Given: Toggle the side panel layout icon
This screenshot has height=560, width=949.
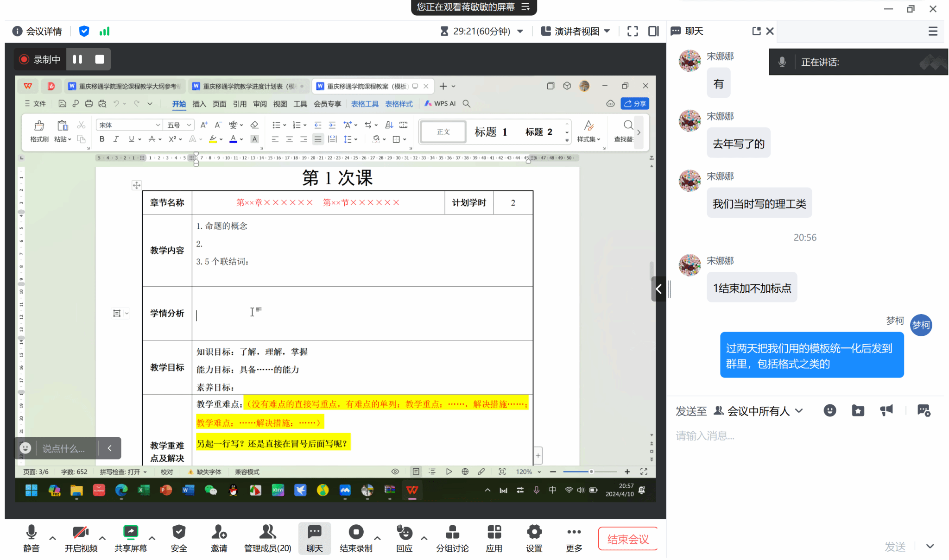Looking at the screenshot, I should pos(653,31).
